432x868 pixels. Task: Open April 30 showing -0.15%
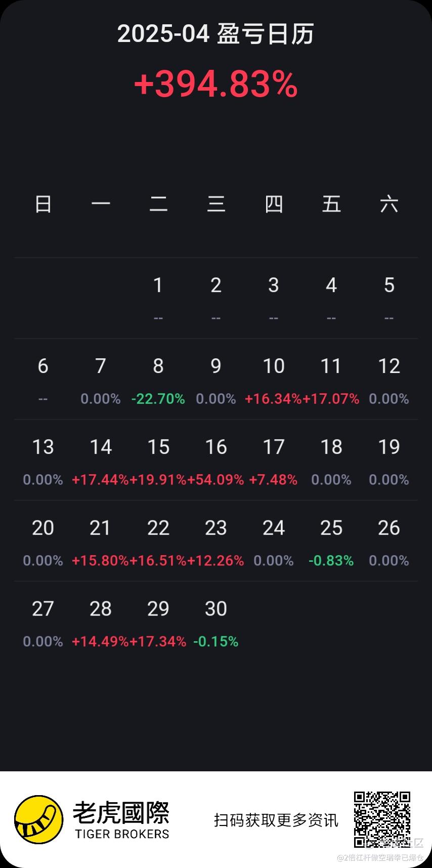[x=216, y=623]
